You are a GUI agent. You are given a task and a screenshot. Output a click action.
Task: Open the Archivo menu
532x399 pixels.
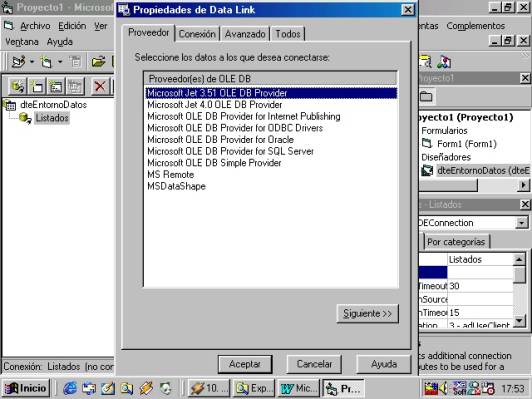(35, 26)
